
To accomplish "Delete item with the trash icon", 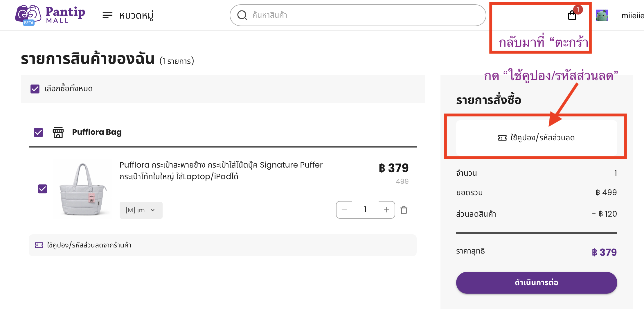I will pyautogui.click(x=404, y=210).
